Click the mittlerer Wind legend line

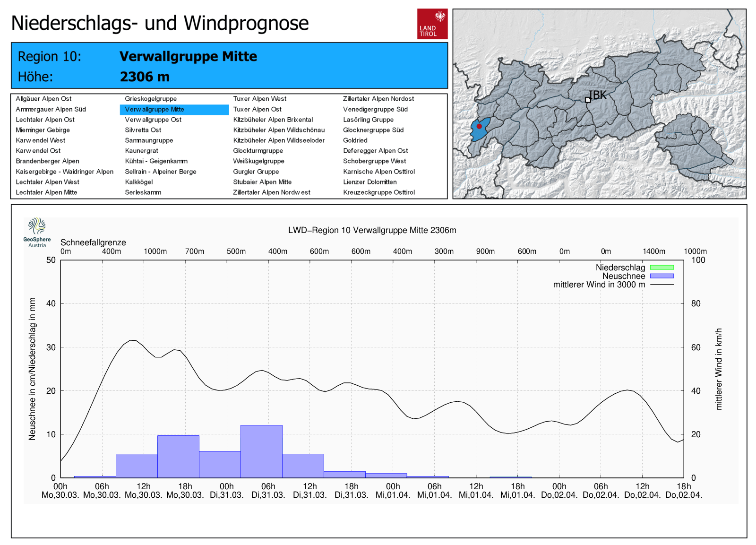pyautogui.click(x=661, y=285)
